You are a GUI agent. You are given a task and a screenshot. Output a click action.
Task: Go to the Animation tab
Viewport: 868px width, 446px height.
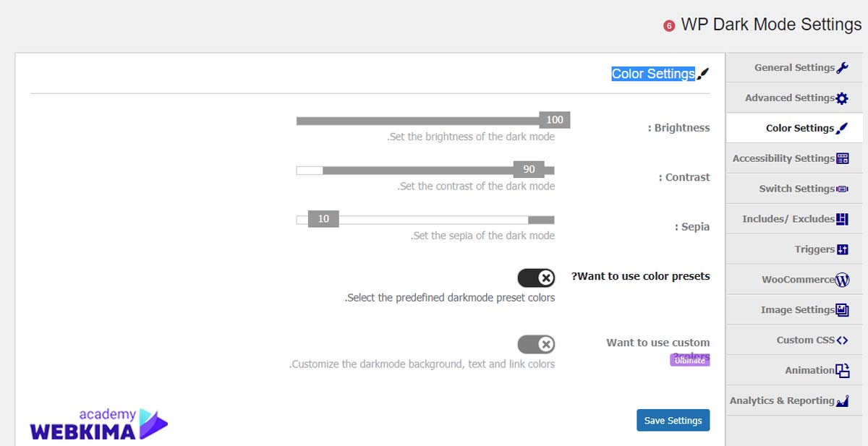794,371
